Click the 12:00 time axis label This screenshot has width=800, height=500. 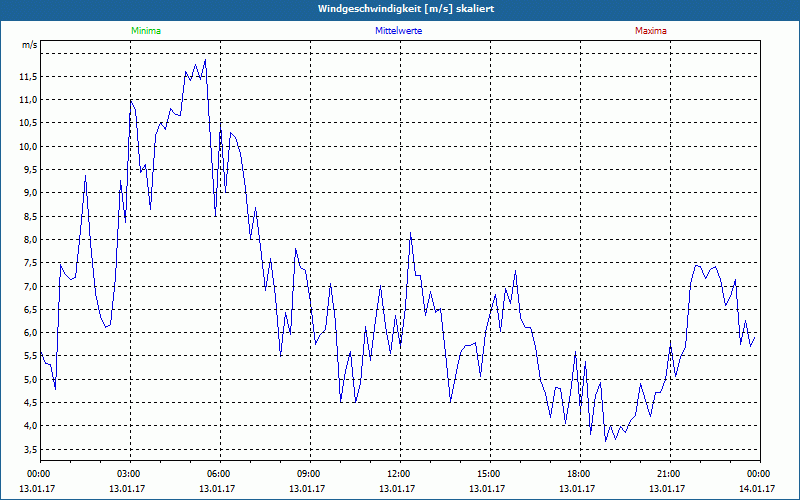coord(400,474)
